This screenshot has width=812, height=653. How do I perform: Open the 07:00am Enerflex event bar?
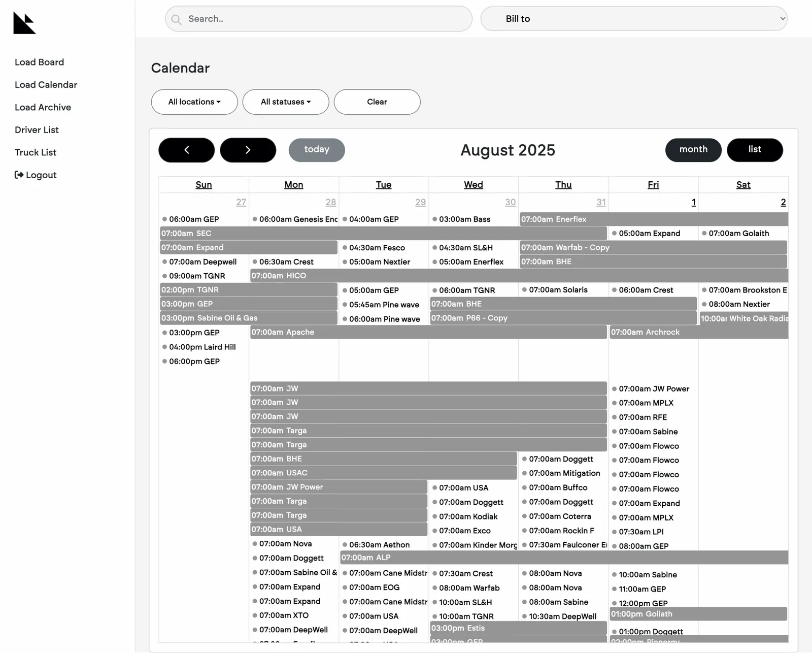[654, 219]
